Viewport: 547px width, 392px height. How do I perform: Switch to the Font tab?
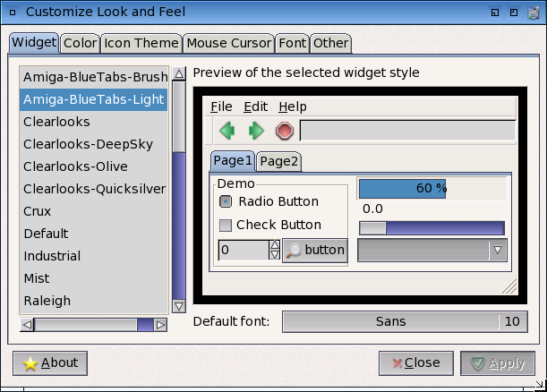(x=293, y=43)
